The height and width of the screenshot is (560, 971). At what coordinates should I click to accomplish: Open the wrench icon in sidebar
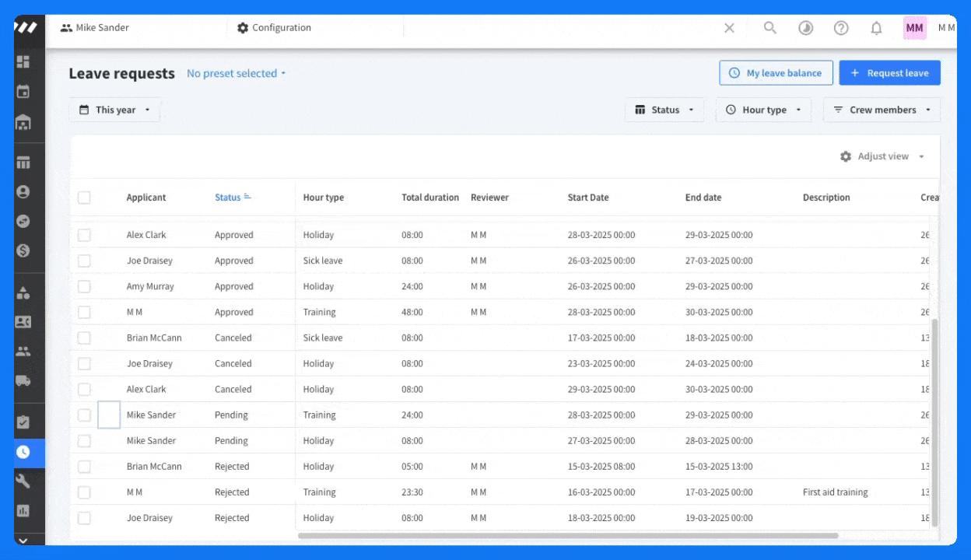coord(23,481)
